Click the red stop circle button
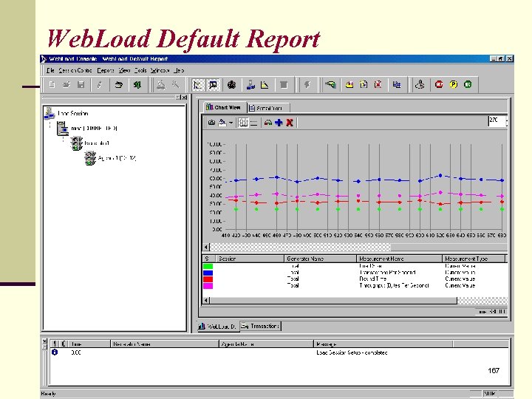Screen dimensions: 532x399 439,84
